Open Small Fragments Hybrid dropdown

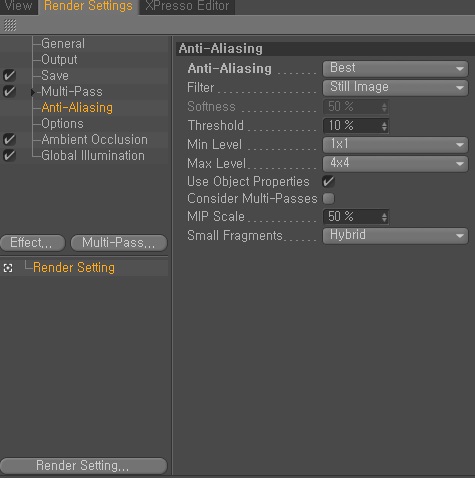[x=395, y=236]
